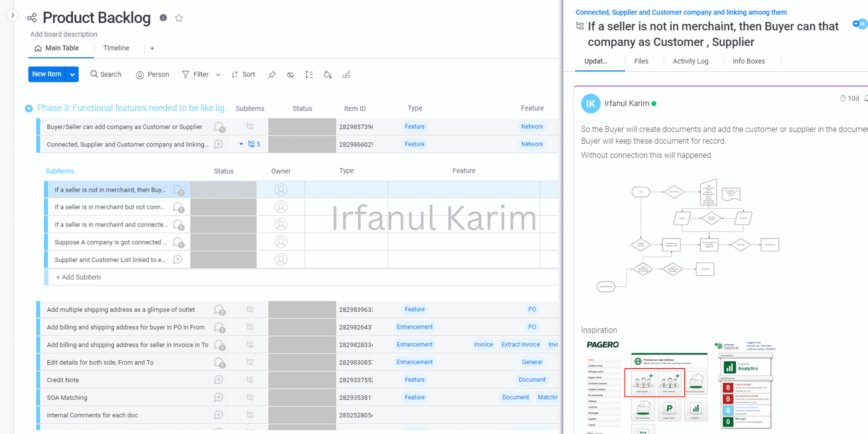The image size is (868, 434).
Task: Open the parent item breadcrumb link in panel
Action: pos(681,12)
